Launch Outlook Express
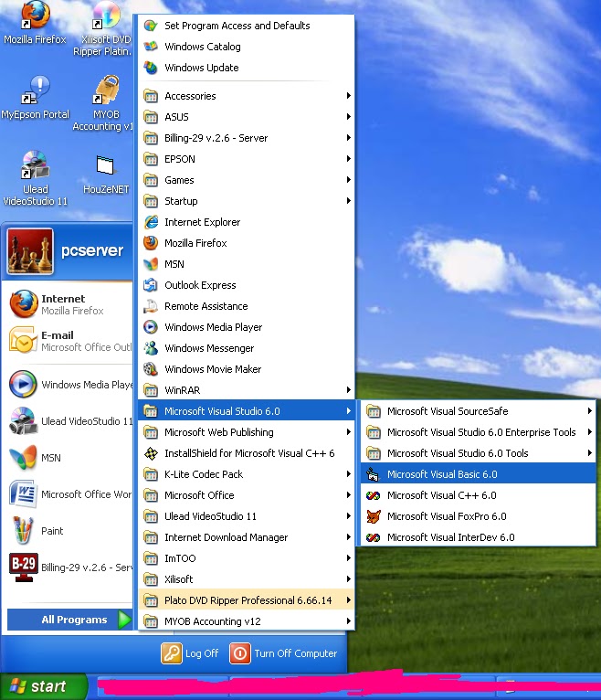This screenshot has width=601, height=700. pyautogui.click(x=247, y=285)
